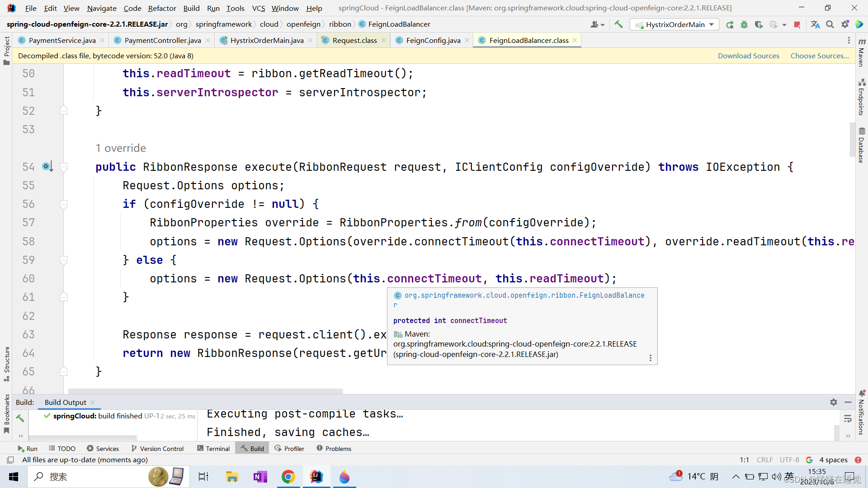
Task: Launch Chrome from the Windows taskbar
Action: tap(288, 477)
